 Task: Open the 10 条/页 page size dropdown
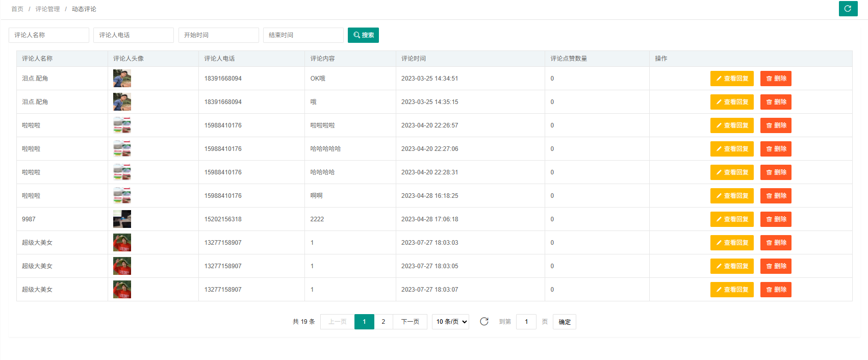click(x=450, y=322)
